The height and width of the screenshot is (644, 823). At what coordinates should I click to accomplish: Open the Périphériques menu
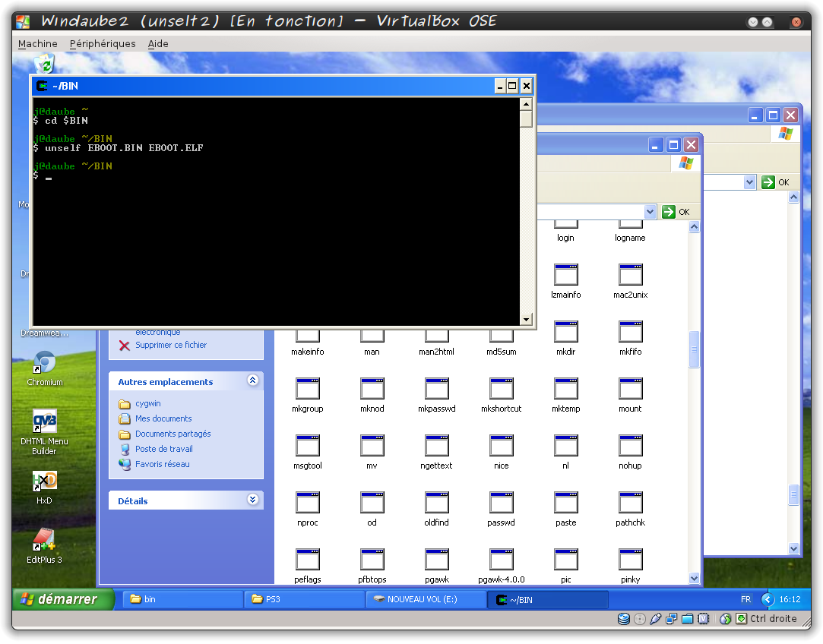103,44
